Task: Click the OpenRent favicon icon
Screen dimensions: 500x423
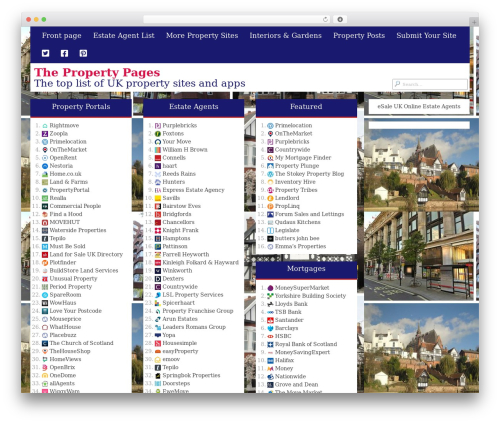Action: click(45, 158)
